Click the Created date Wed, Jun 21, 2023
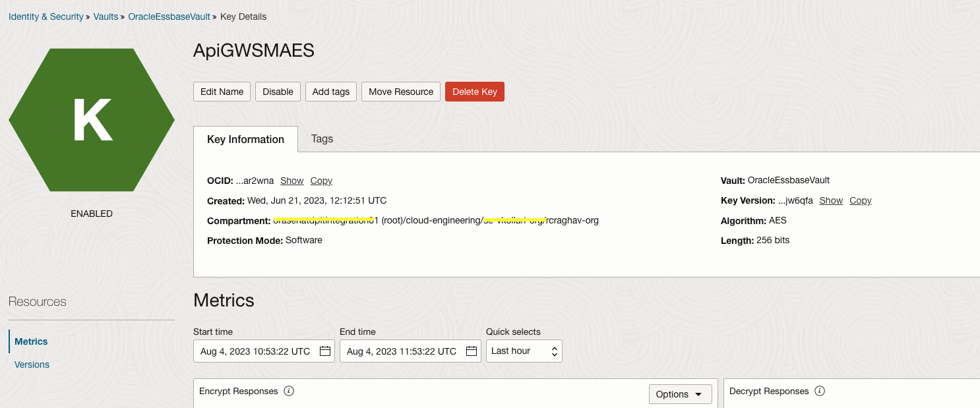This screenshot has height=408, width=980. 317,200
